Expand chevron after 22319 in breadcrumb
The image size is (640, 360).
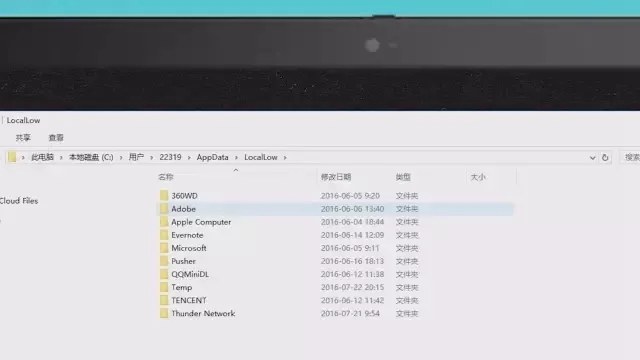click(x=189, y=158)
